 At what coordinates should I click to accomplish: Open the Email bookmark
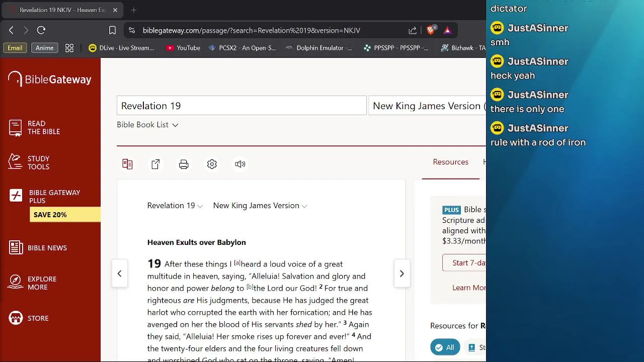tap(15, 48)
